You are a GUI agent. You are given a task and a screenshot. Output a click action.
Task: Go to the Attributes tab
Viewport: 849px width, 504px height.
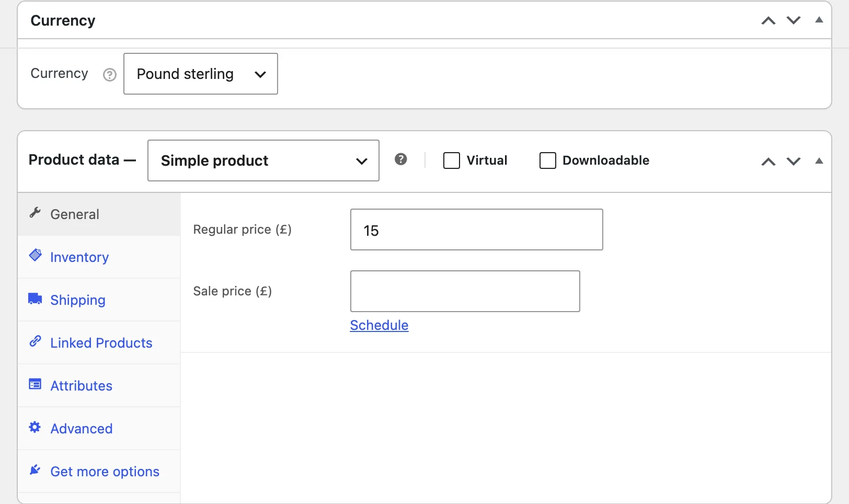click(99, 386)
